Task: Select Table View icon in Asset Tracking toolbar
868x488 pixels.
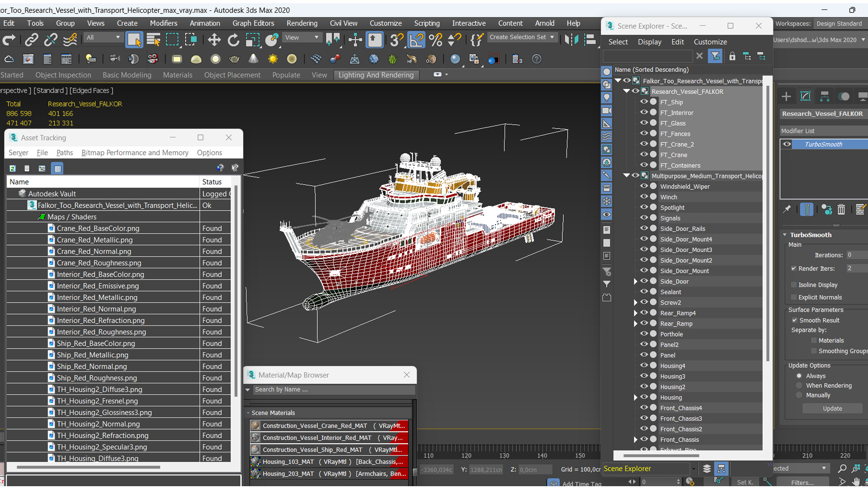Action: click(57, 169)
